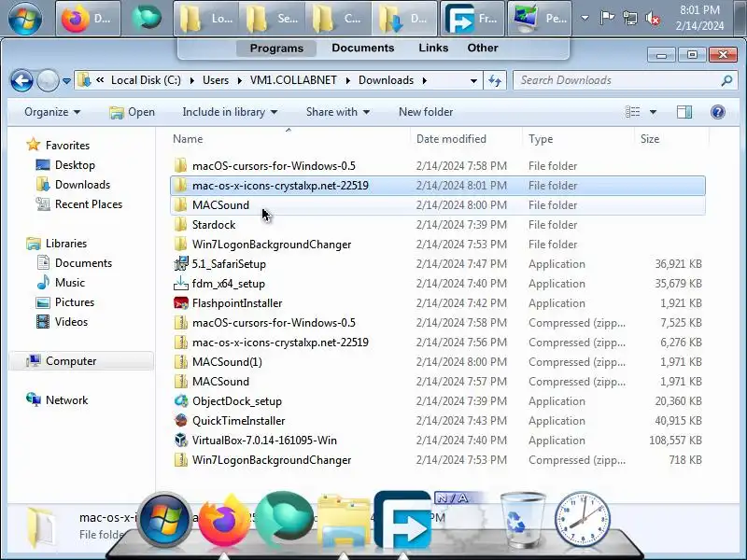Screen dimensions: 747x560
Task: Open the Help question mark button
Action: [x=717, y=112]
